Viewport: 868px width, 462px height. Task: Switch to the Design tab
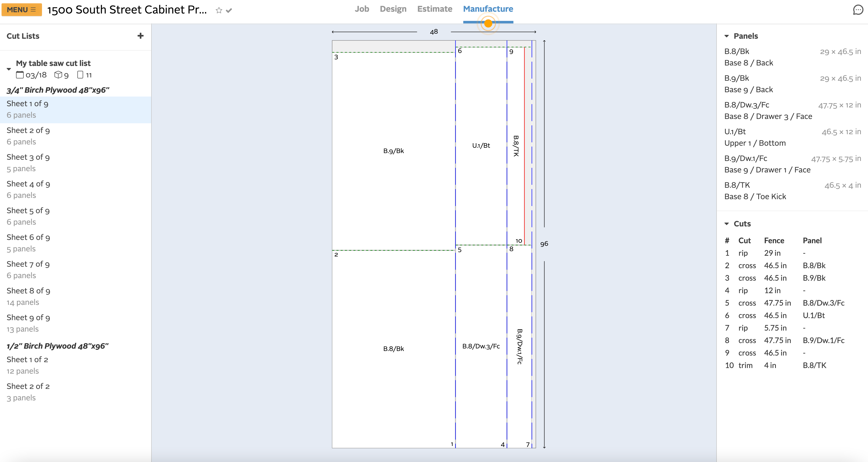[393, 9]
